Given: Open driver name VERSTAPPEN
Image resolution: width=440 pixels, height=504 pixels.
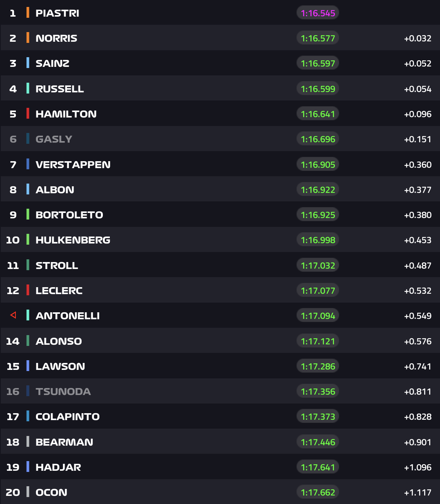Looking at the screenshot, I should (x=73, y=165).
